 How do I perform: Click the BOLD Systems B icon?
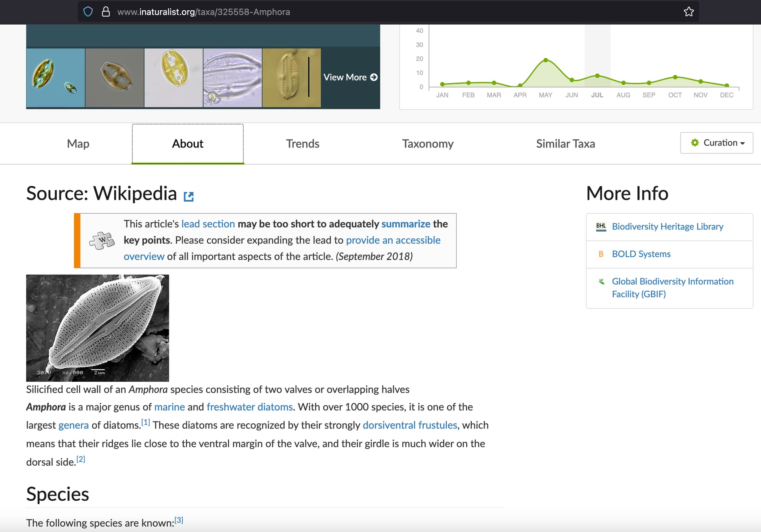pos(601,254)
